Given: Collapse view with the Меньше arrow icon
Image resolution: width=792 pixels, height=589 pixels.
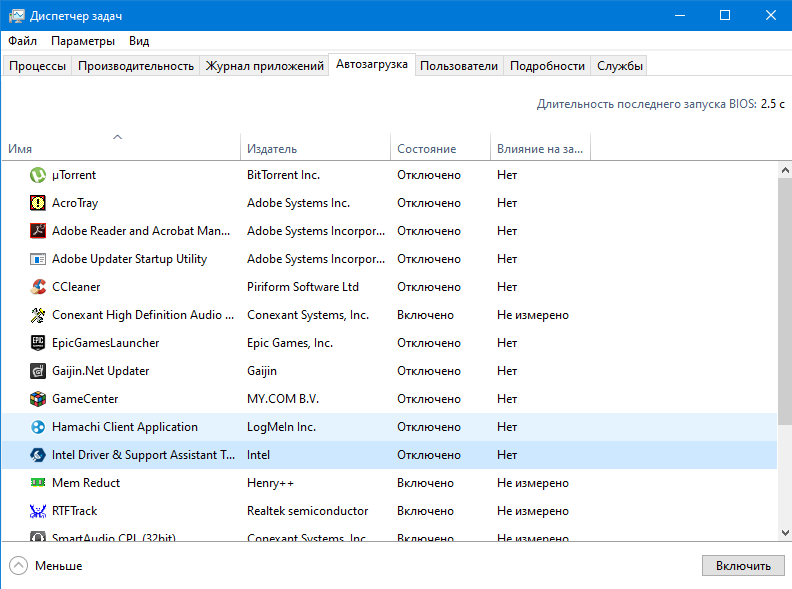Looking at the screenshot, I should 19,566.
